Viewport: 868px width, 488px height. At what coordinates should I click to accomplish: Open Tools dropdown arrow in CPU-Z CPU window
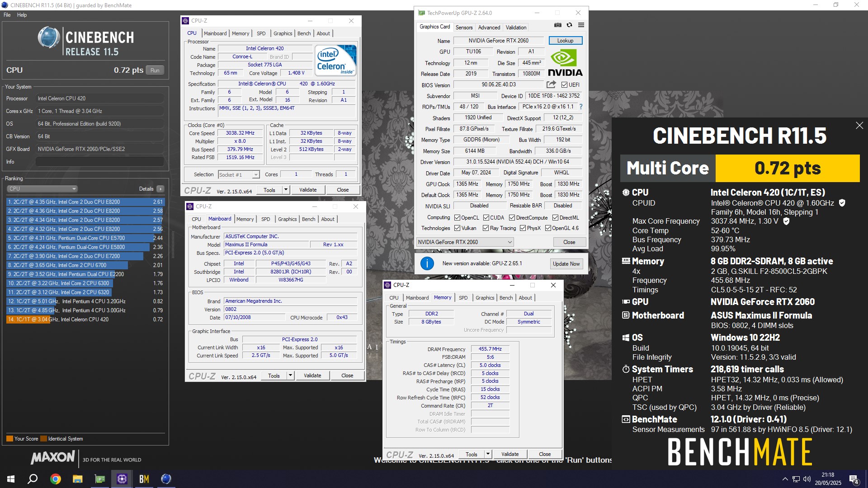(286, 190)
